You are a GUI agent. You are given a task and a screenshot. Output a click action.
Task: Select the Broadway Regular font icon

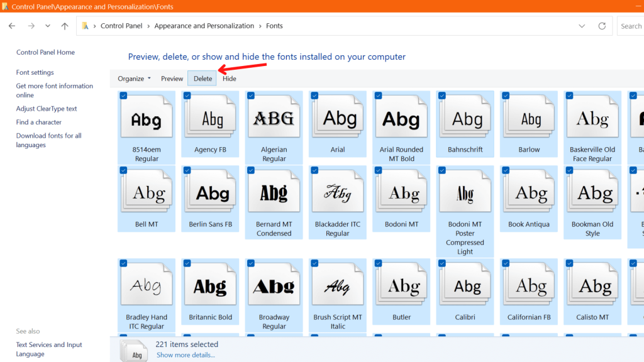[x=274, y=284]
